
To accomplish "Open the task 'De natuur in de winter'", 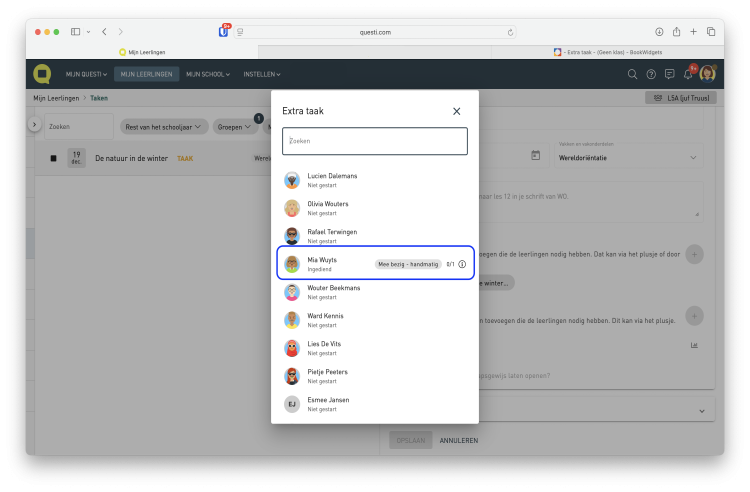I will [x=132, y=158].
